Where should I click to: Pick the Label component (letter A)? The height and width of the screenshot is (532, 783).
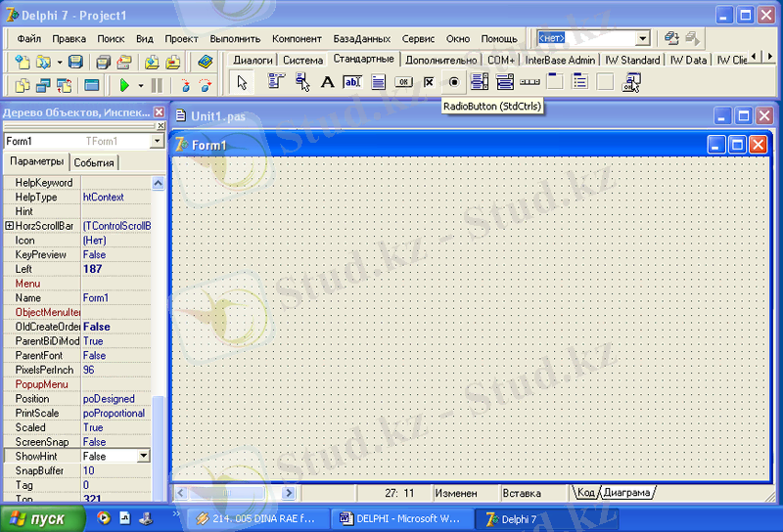click(327, 81)
